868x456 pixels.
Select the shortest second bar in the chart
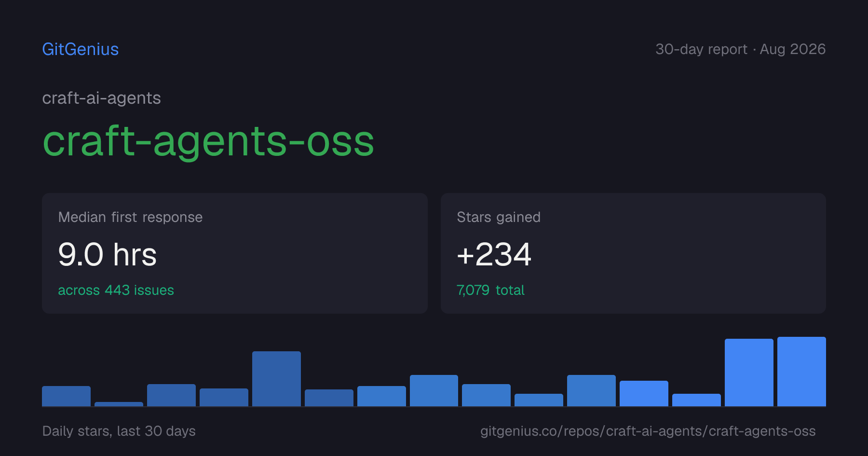coord(119,404)
